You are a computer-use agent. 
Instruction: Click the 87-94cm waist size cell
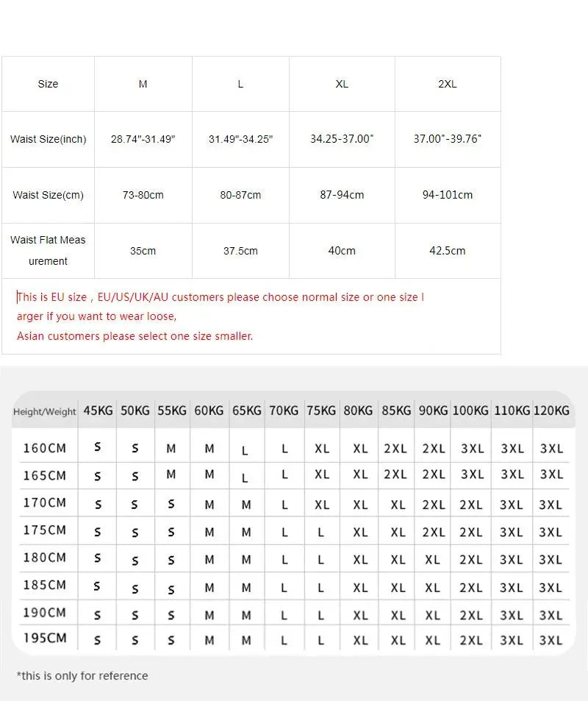point(342,195)
